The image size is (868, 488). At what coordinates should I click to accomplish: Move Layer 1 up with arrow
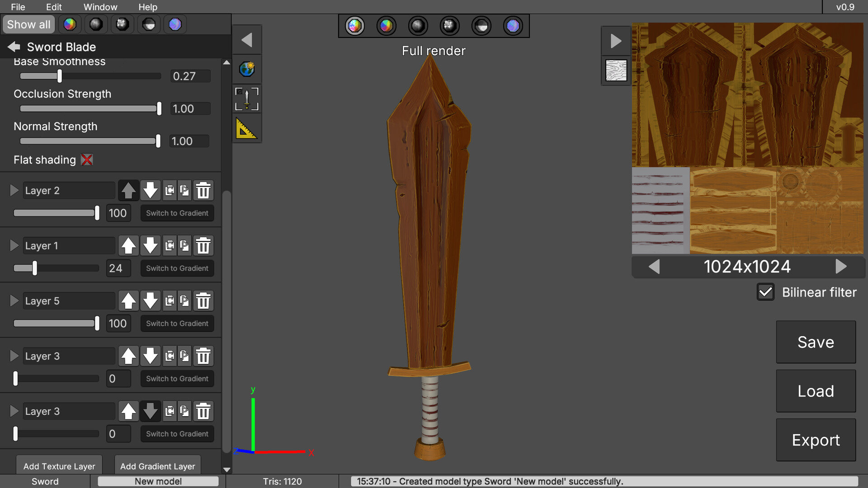[x=128, y=245]
